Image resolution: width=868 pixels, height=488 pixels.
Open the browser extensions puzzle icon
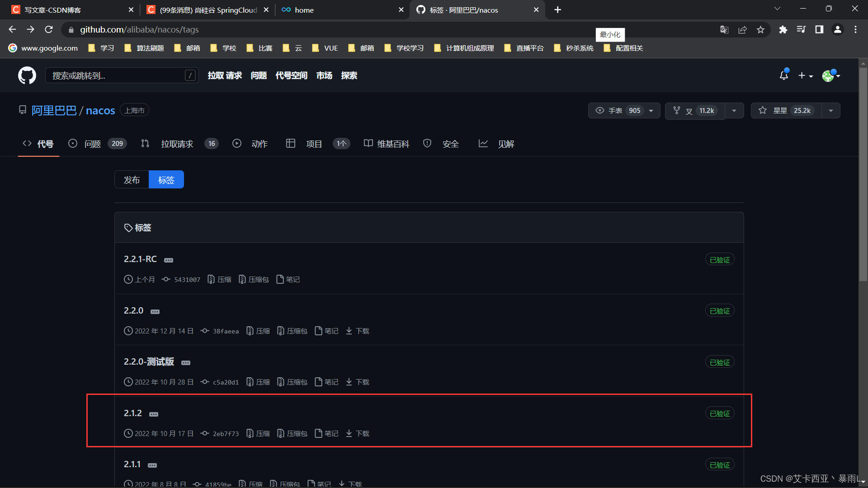pos(783,29)
